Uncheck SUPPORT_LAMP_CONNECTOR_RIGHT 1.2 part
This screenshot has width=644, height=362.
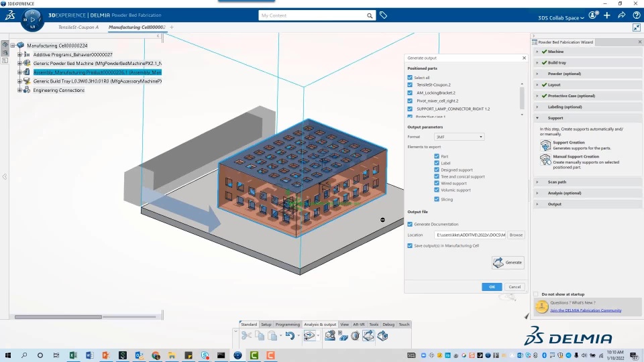(410, 109)
